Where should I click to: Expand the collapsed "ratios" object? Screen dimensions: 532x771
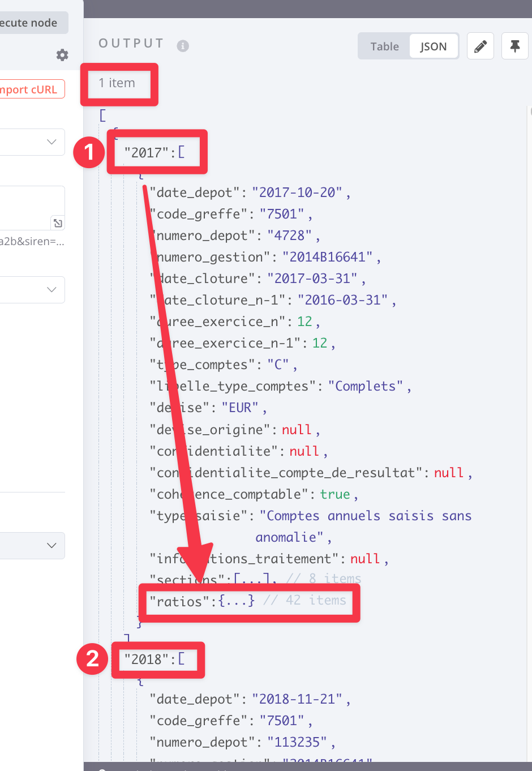tap(236, 601)
